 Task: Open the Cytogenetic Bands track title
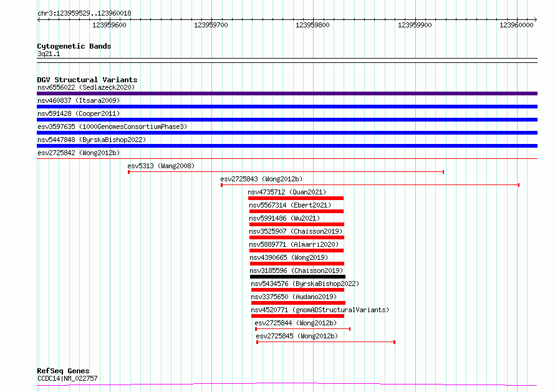pyautogui.click(x=74, y=46)
